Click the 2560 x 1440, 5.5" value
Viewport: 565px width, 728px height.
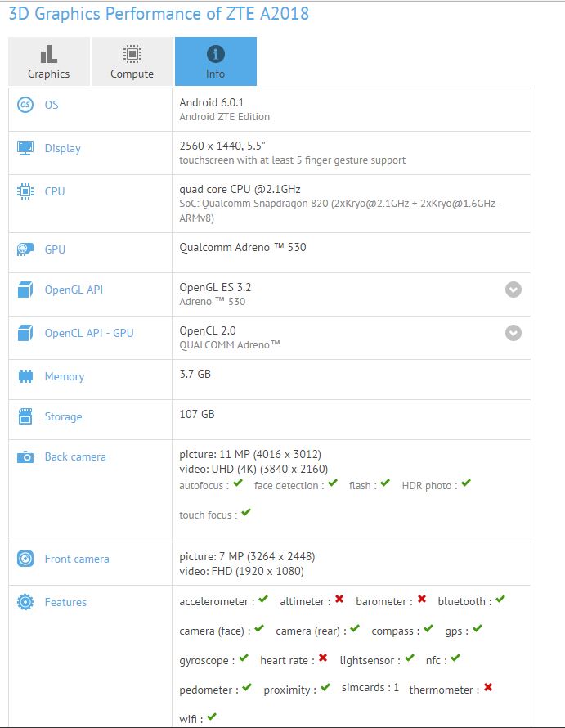tap(222, 146)
